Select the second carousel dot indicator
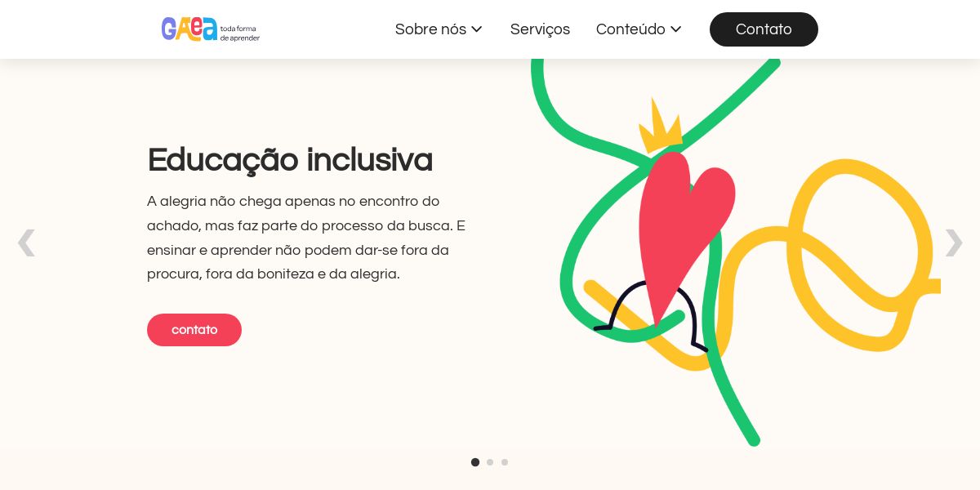Viewport: 980px width, 490px height. pos(490,462)
